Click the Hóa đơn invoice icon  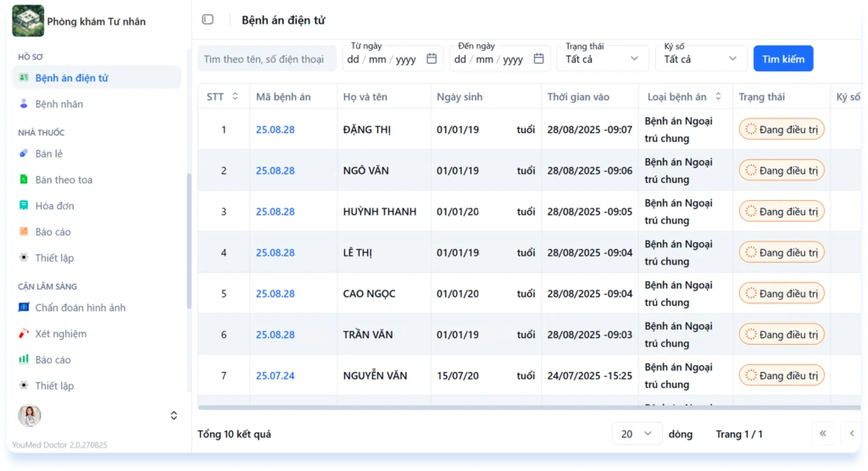(x=24, y=206)
